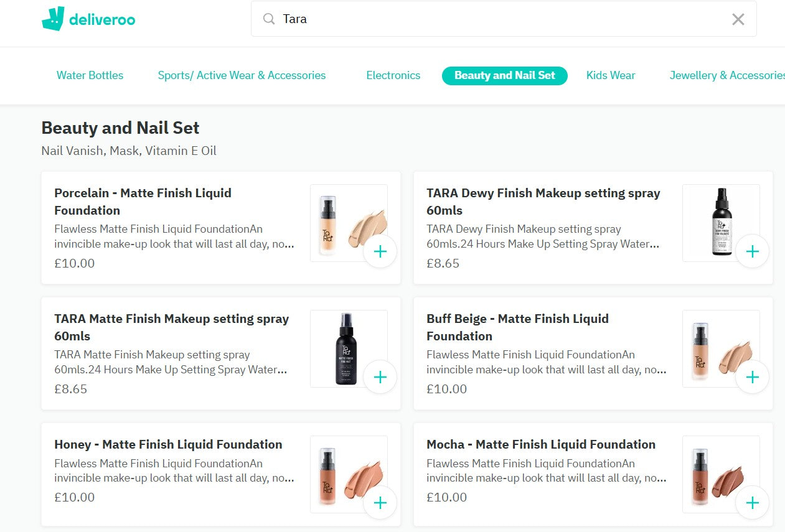
Task: Open Jewellery & Accessories category
Action: coord(727,75)
